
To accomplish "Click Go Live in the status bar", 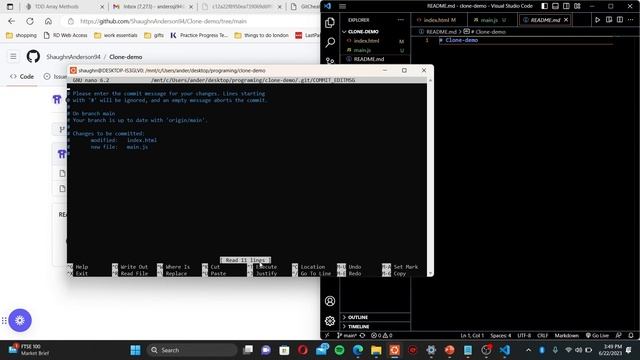I will (597, 336).
